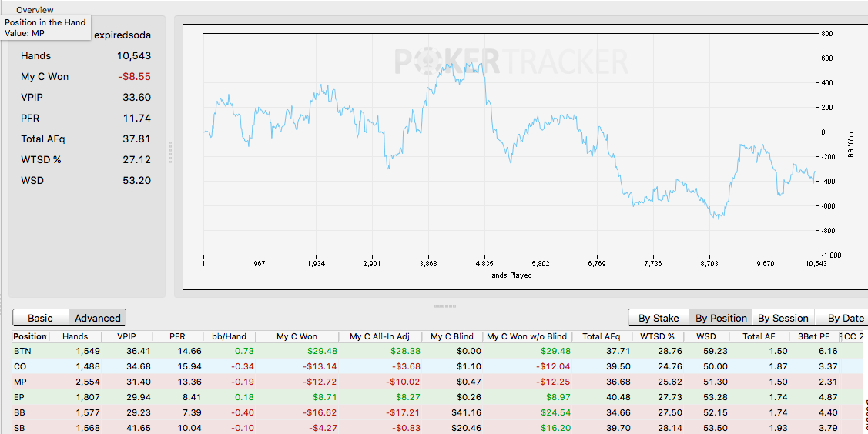Screen dimensions: 868x434
Task: Sort table by Hands column header
Action: pyautogui.click(x=75, y=336)
